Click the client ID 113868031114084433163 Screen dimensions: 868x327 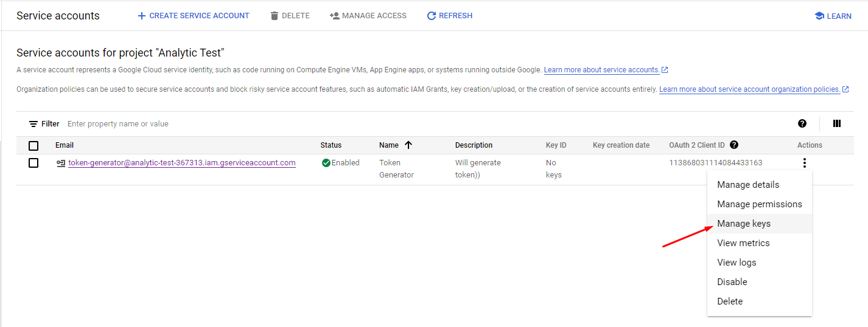click(x=716, y=163)
